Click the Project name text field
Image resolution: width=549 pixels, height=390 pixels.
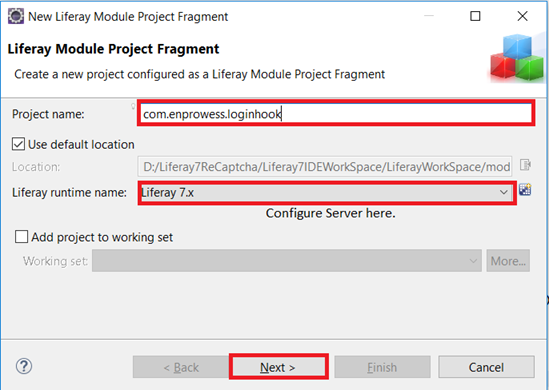(x=336, y=113)
